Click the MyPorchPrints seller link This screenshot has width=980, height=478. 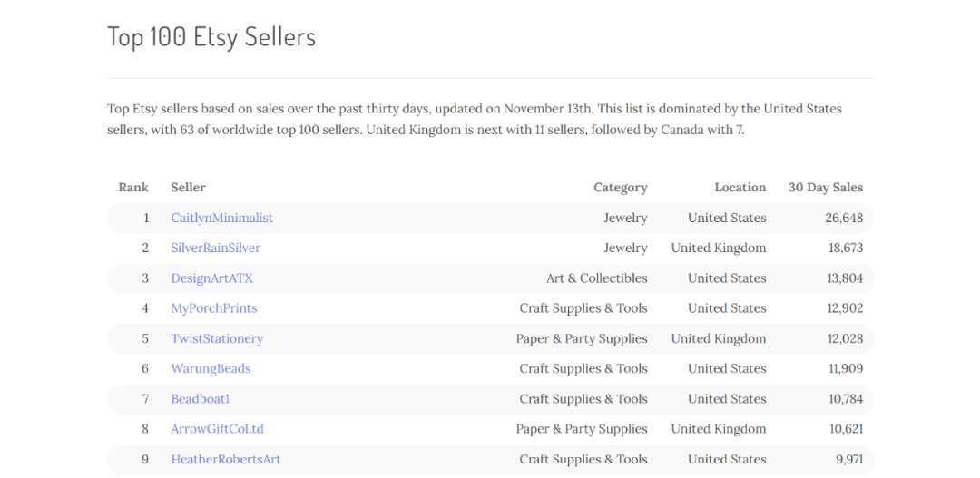click(x=214, y=308)
